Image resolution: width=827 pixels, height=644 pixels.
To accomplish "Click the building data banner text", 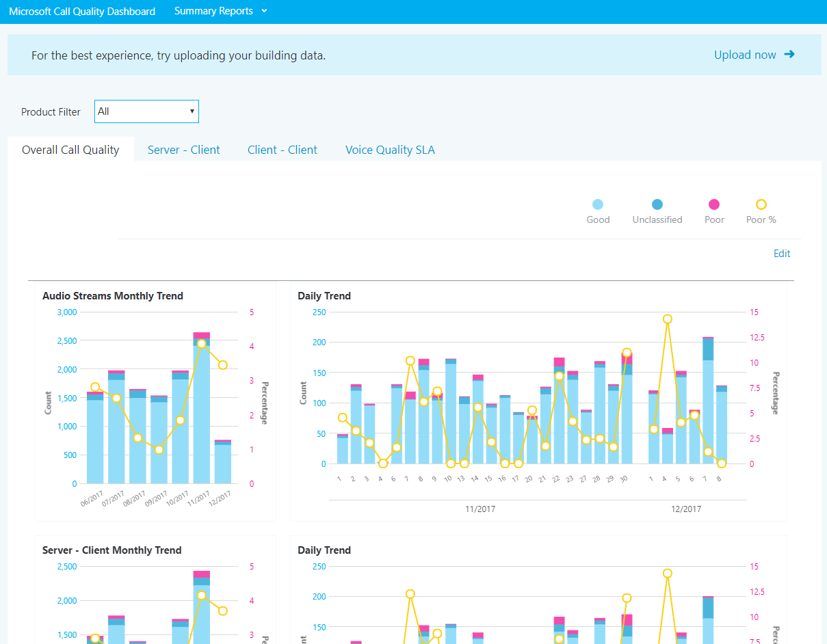I will (179, 55).
